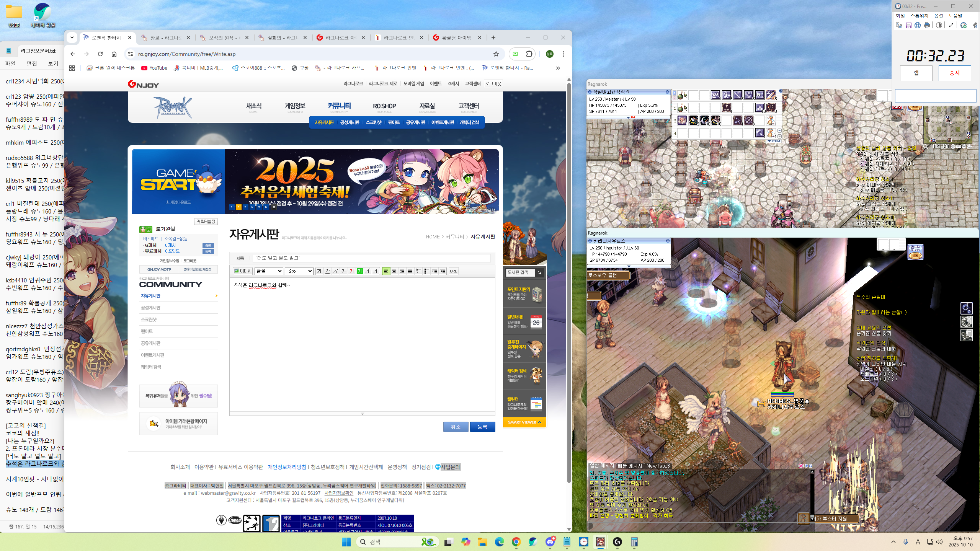Open the Chrome tab search dropdown arrow
The height and width of the screenshot is (551, 980).
(72, 37)
